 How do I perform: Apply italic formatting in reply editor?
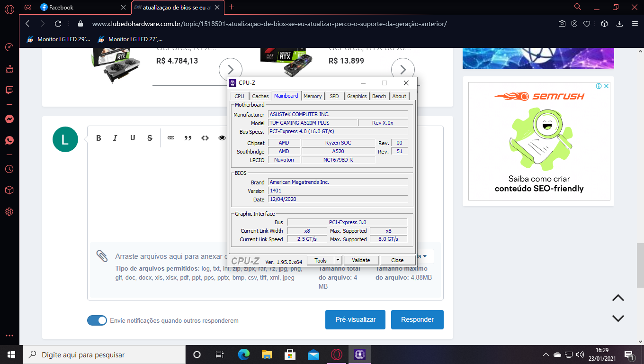(x=115, y=138)
